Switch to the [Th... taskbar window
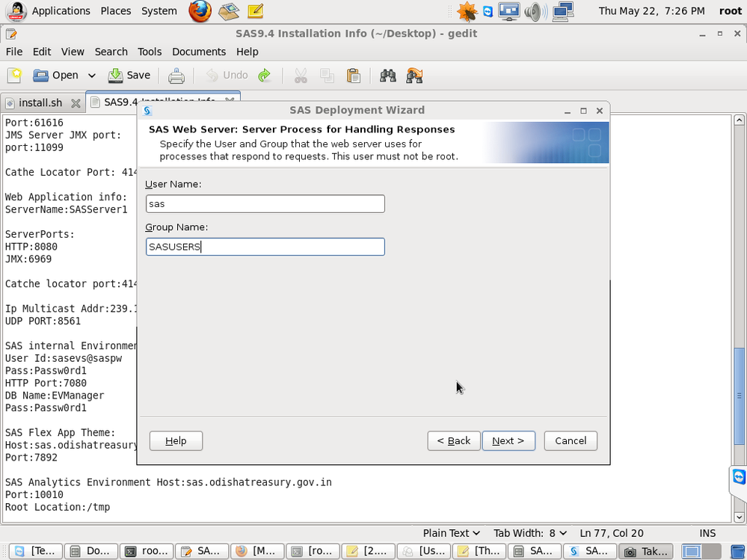This screenshot has width=747, height=560. 479,551
